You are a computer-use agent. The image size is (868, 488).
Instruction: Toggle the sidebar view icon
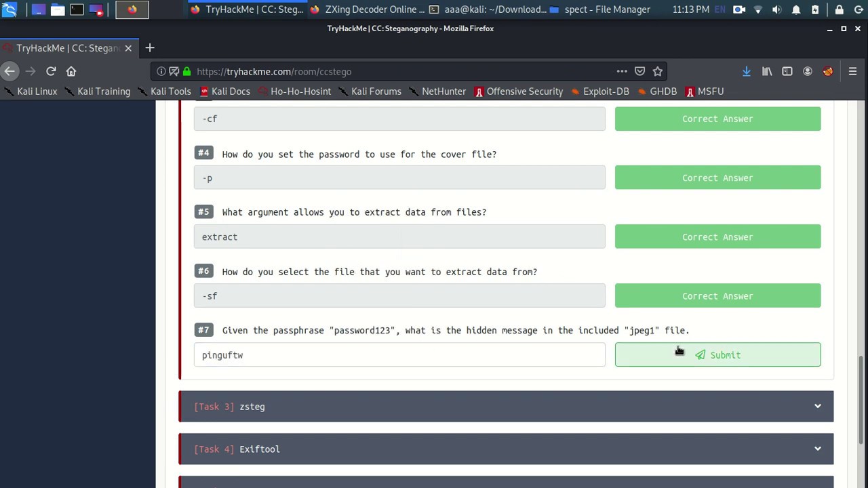(787, 71)
